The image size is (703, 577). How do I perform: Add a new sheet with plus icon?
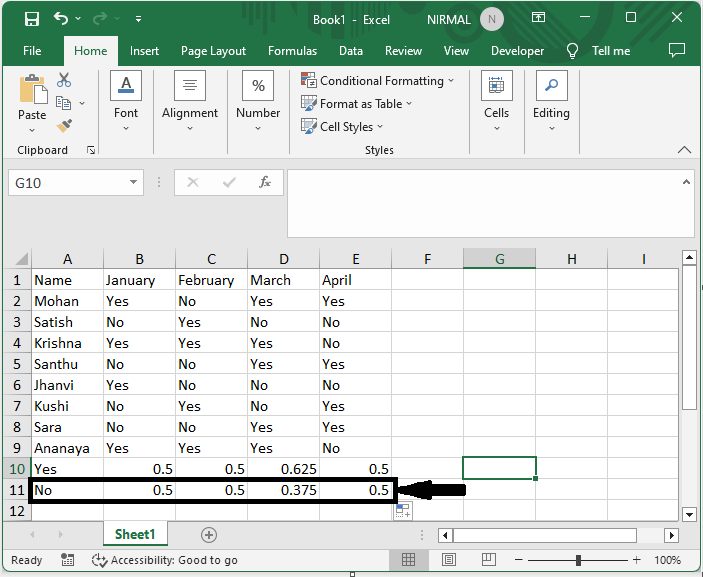point(209,535)
